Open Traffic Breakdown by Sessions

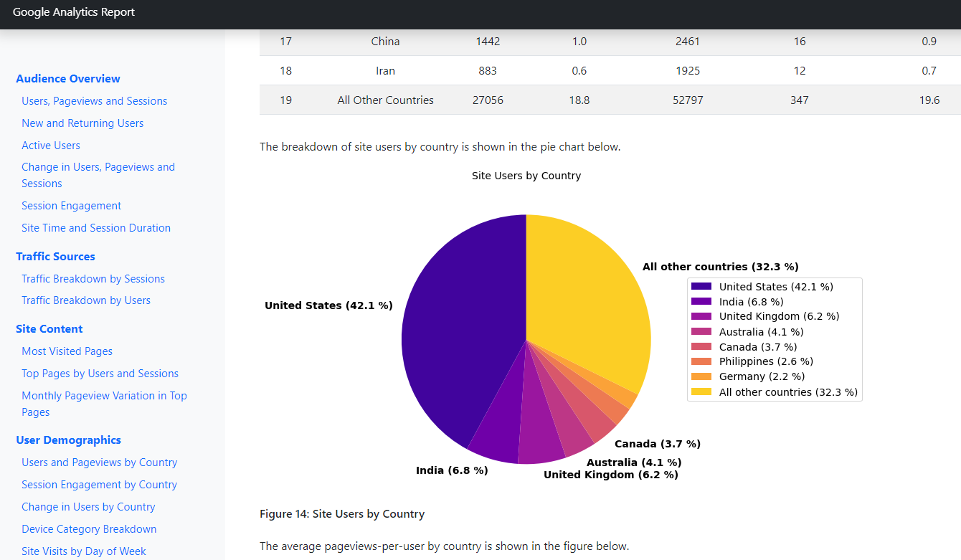(93, 279)
